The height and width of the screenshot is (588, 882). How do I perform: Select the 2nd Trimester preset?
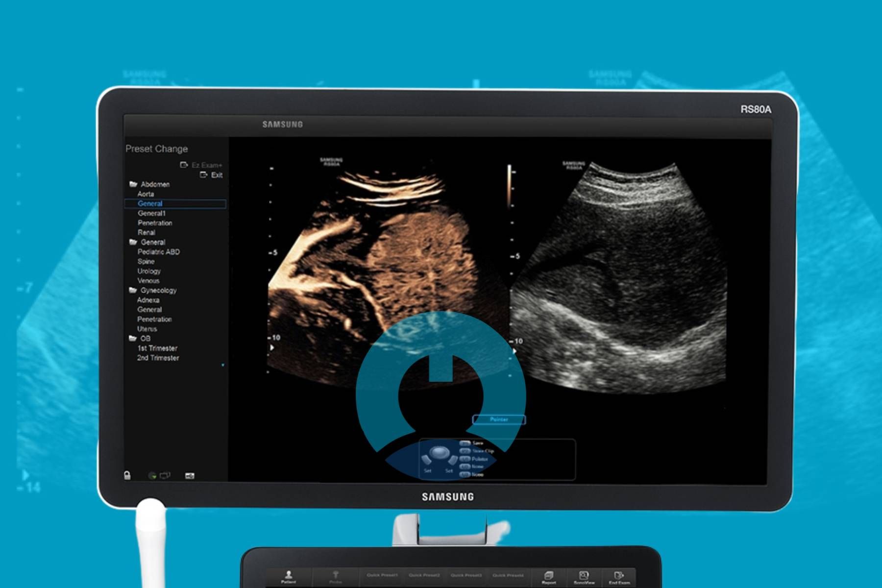pyautogui.click(x=158, y=358)
